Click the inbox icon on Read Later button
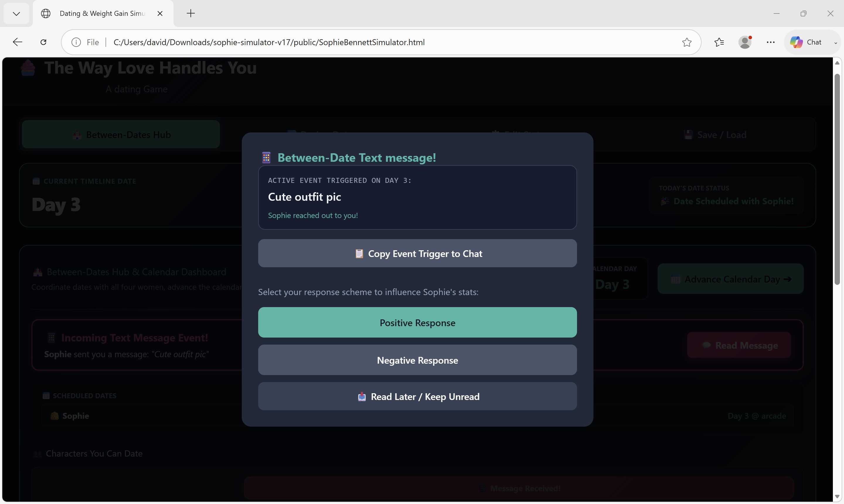This screenshot has width=844, height=504. 362,397
